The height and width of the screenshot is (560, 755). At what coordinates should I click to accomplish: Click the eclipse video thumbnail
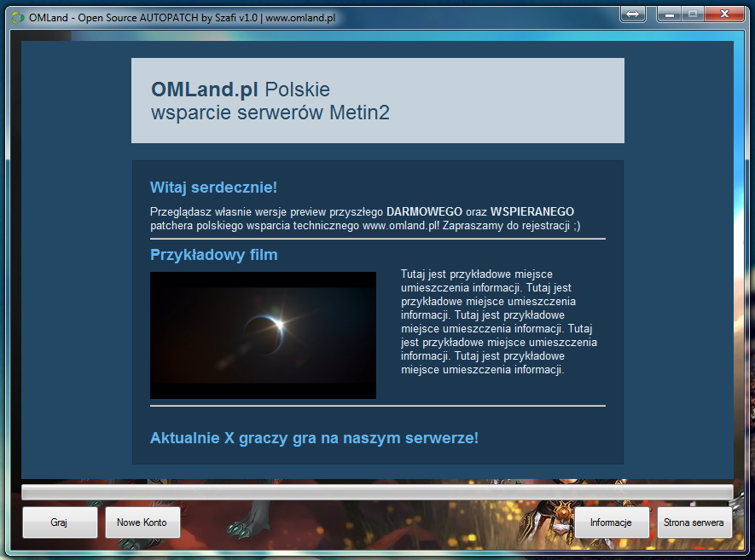pos(263,335)
